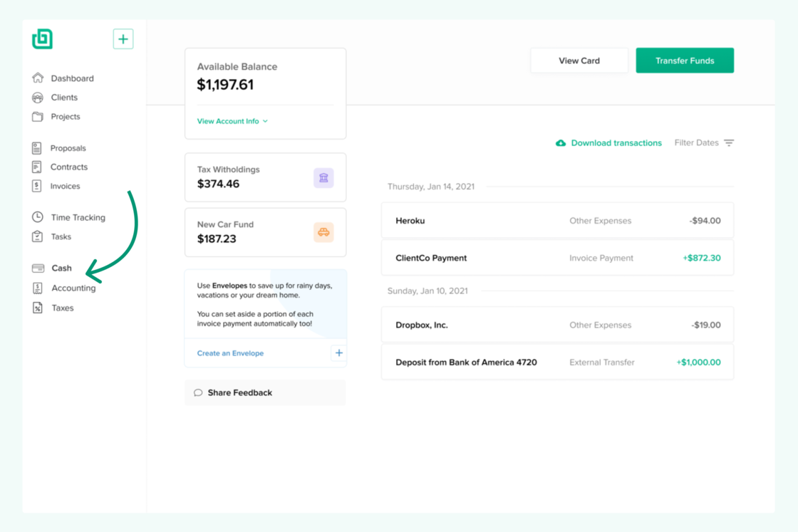Click the Thursday, Jan 14, 2021 date header
The height and width of the screenshot is (532, 798).
pyautogui.click(x=430, y=187)
